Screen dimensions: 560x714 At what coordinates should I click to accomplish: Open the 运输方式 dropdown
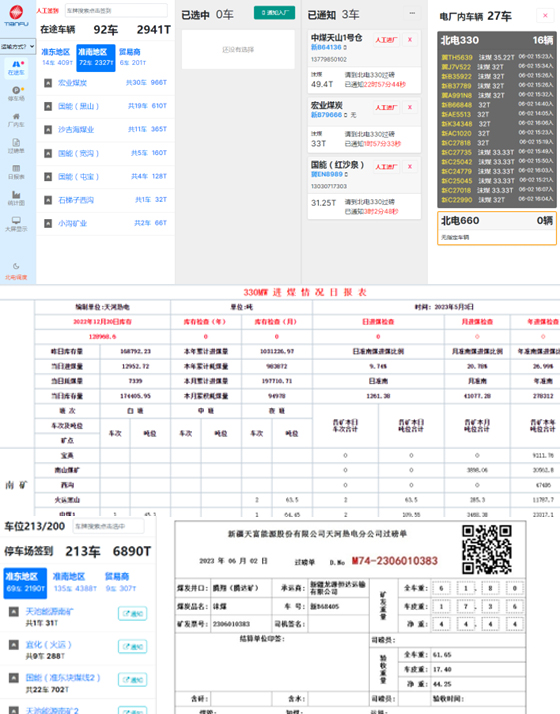(18, 46)
